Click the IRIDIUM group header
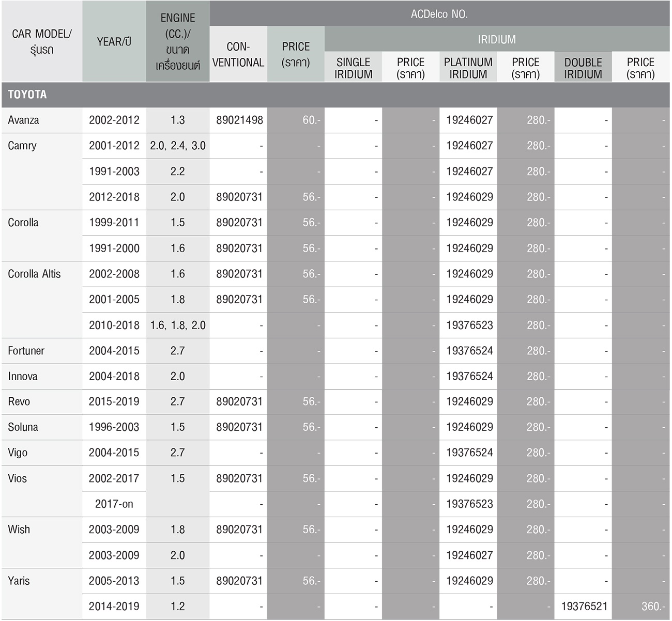The width and height of the screenshot is (672, 621). pos(497,39)
